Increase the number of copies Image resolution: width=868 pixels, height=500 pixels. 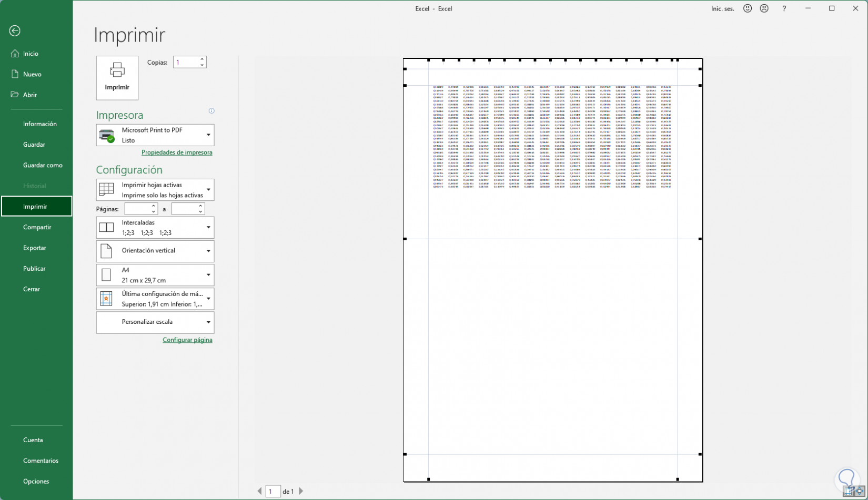(202, 59)
